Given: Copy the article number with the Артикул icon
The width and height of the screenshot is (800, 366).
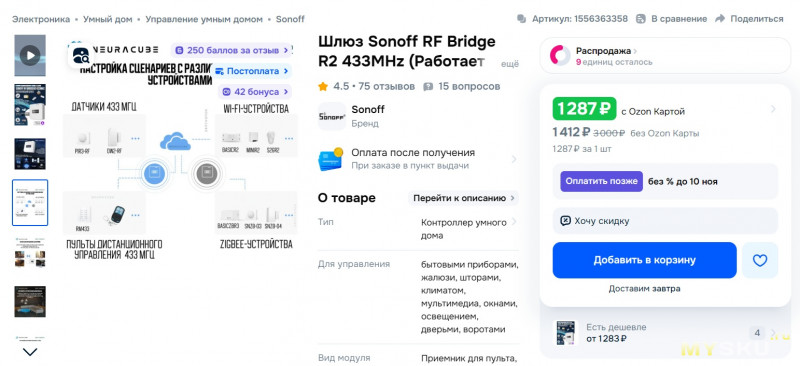Looking at the screenshot, I should click(x=521, y=19).
